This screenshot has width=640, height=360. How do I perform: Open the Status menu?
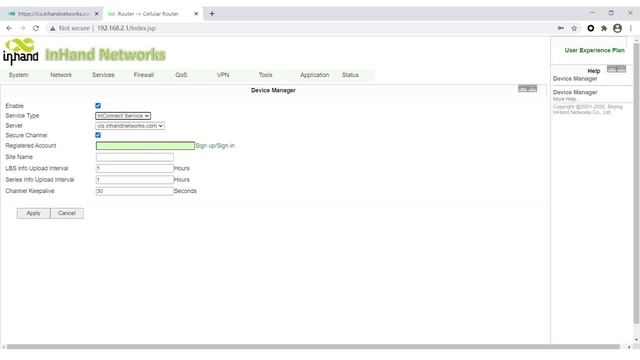pos(350,75)
